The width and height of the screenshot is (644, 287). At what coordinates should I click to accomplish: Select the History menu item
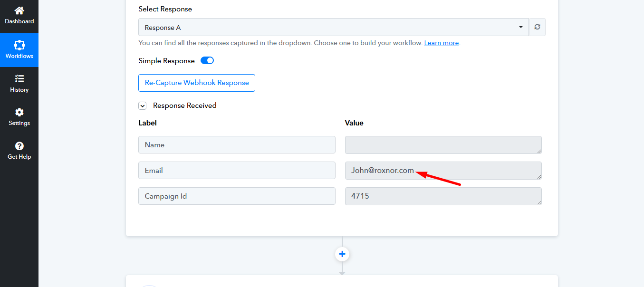(x=19, y=84)
